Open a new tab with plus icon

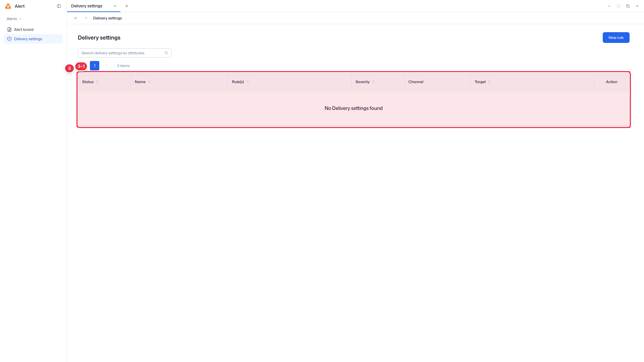click(127, 6)
